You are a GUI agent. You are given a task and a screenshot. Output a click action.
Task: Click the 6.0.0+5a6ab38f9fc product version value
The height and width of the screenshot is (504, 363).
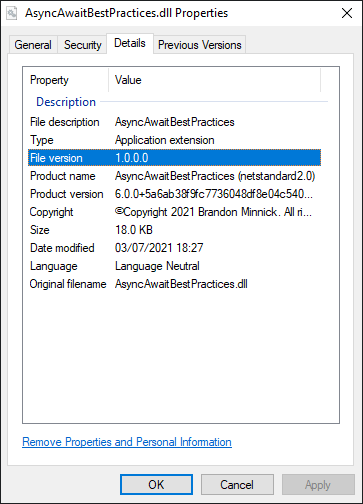pos(214,194)
